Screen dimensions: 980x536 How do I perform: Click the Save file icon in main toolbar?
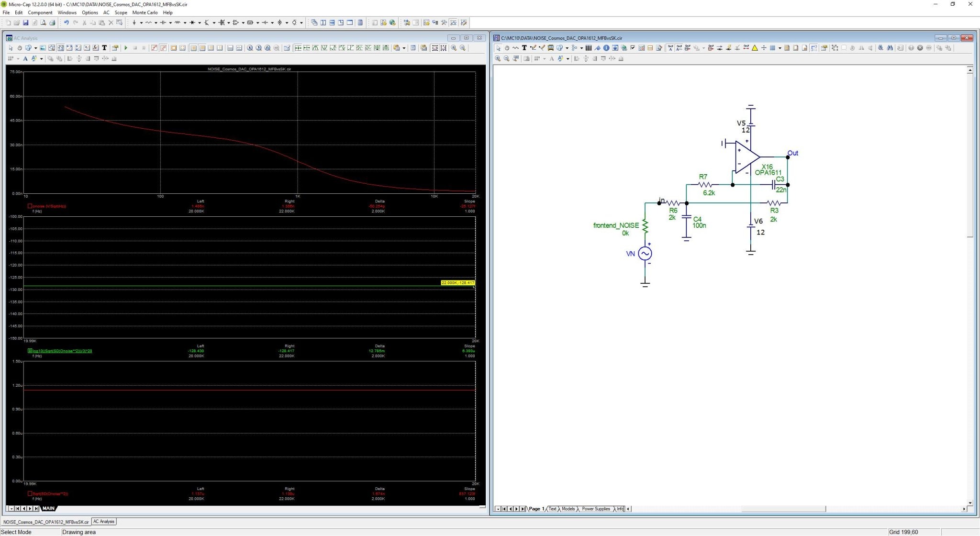click(x=25, y=22)
